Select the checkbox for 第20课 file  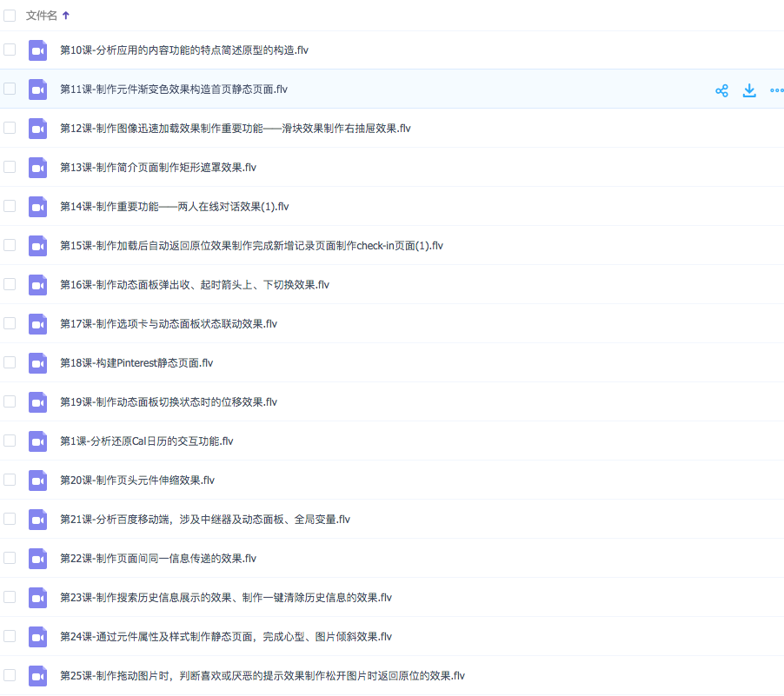pos(10,480)
